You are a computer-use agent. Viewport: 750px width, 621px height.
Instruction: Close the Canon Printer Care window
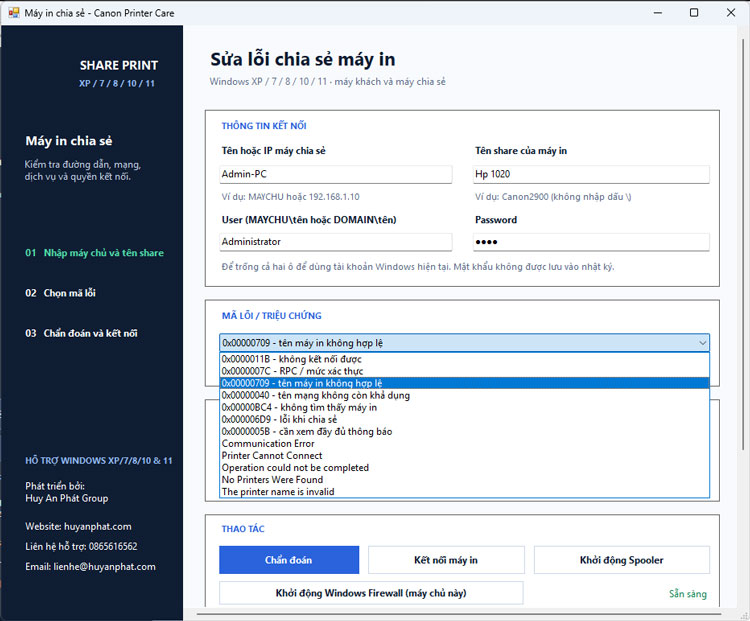tap(731, 13)
